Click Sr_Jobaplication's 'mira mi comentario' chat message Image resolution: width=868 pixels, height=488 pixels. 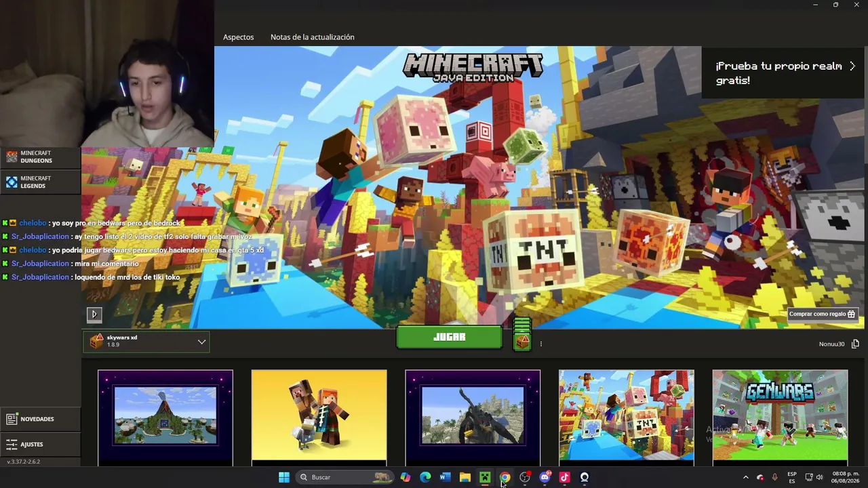(71, 264)
